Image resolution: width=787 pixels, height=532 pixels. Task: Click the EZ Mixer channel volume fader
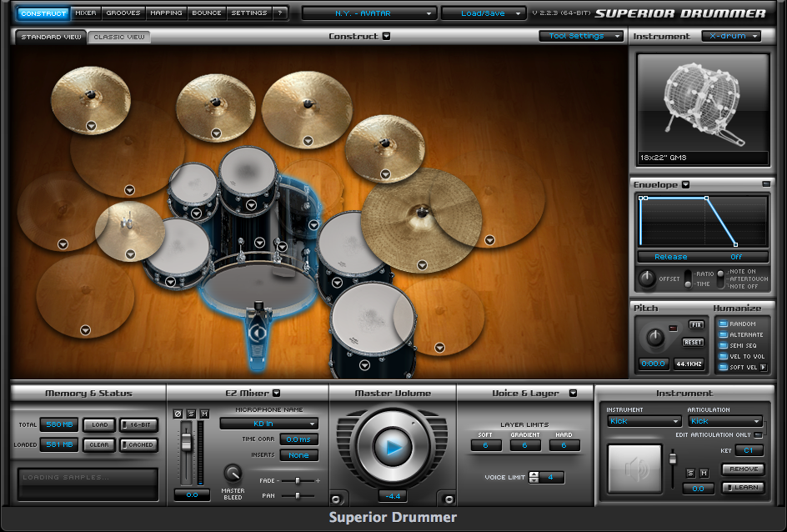pos(186,442)
